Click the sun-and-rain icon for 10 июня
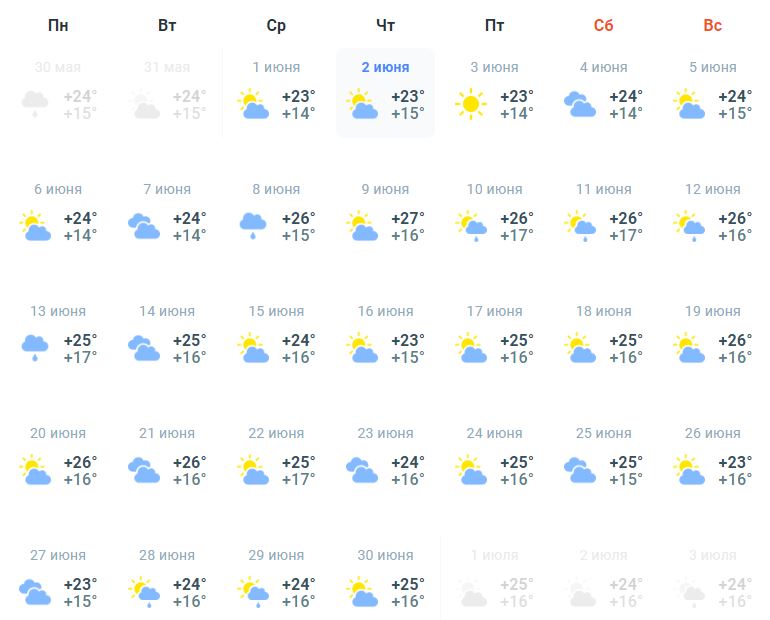Image resolution: width=770 pixels, height=620 pixels. [x=469, y=226]
